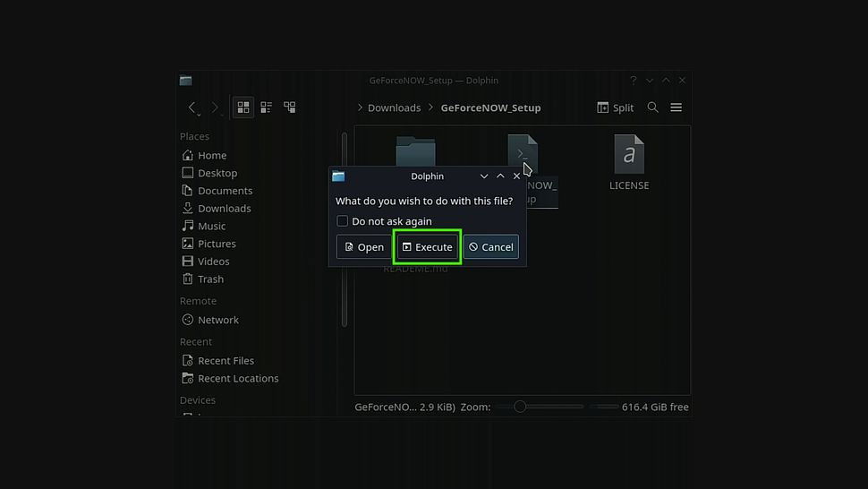The image size is (868, 489).
Task: Switch to Icons view mode
Action: pyautogui.click(x=243, y=107)
